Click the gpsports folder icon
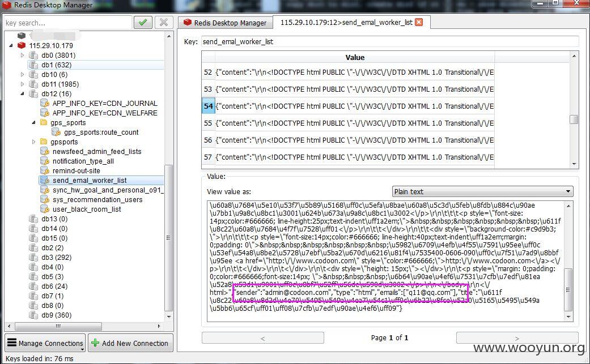 [44, 142]
